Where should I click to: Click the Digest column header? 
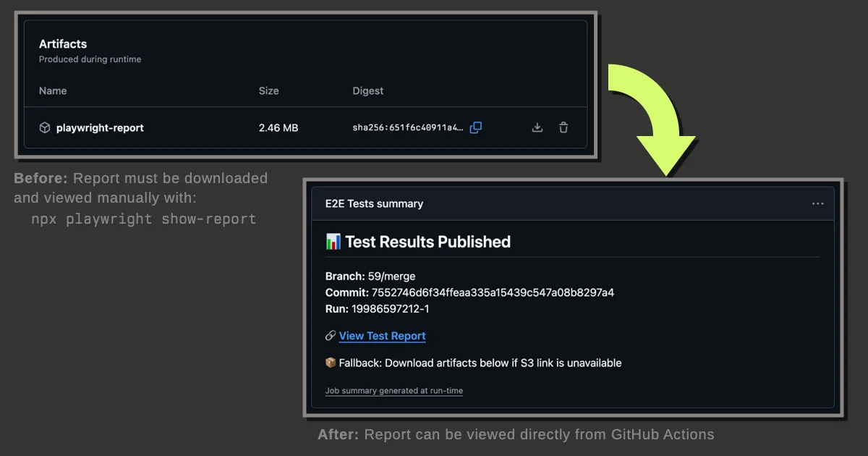click(x=367, y=91)
